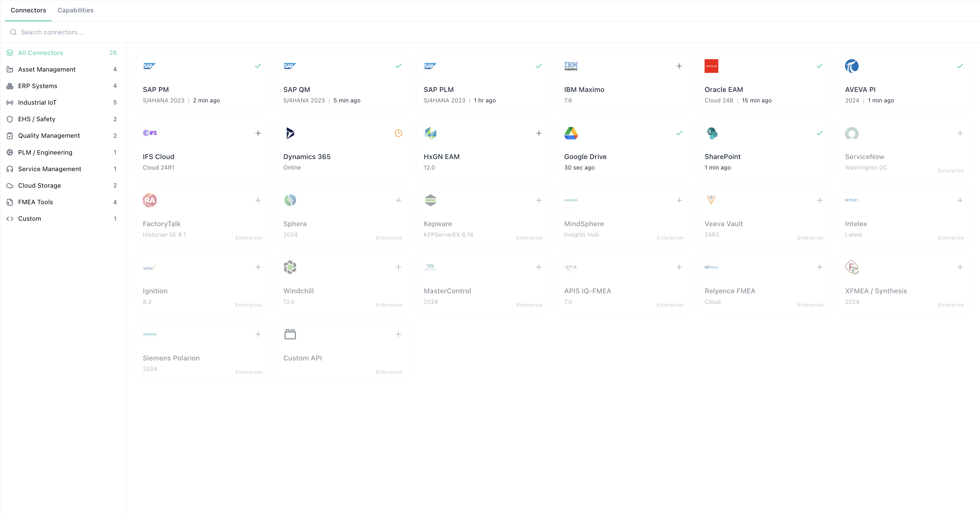The image size is (980, 516).
Task: Click the Relyence FMEA card title
Action: [730, 291]
